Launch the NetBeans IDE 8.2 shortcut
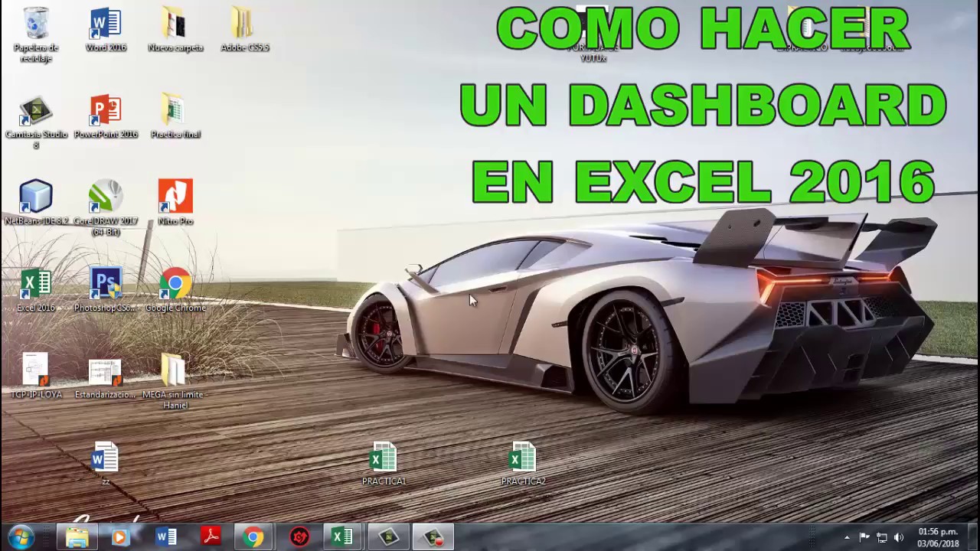 click(x=36, y=203)
